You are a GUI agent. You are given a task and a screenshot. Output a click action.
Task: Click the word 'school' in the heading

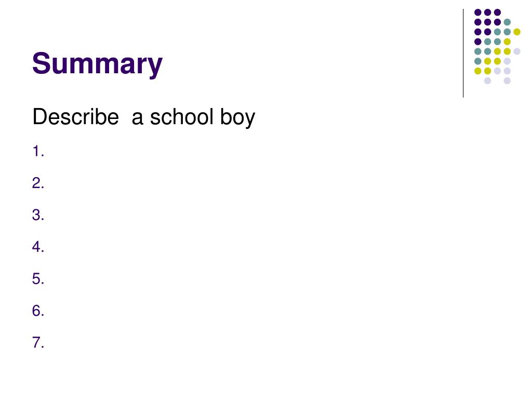tap(182, 117)
